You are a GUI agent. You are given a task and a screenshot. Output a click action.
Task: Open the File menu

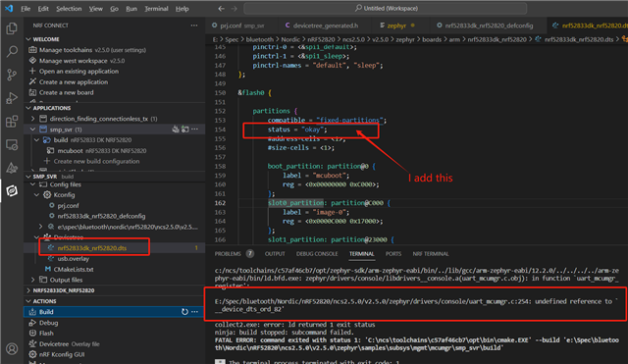[26, 9]
